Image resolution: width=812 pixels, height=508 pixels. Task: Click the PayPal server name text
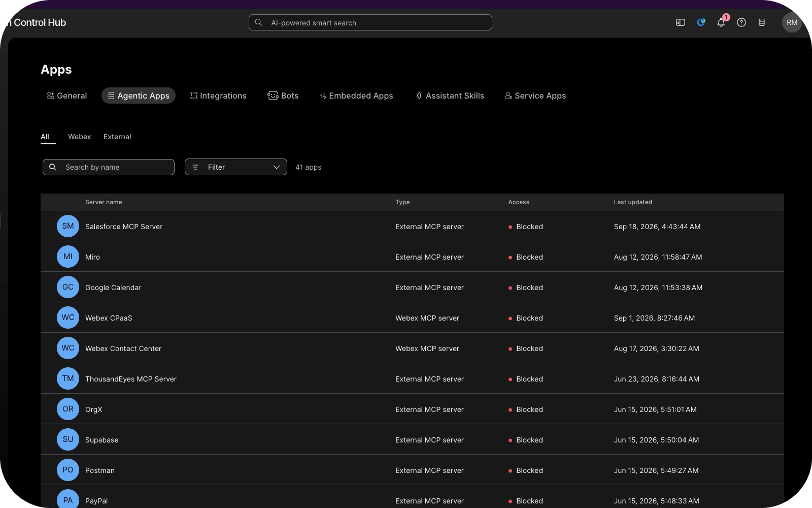(96, 501)
